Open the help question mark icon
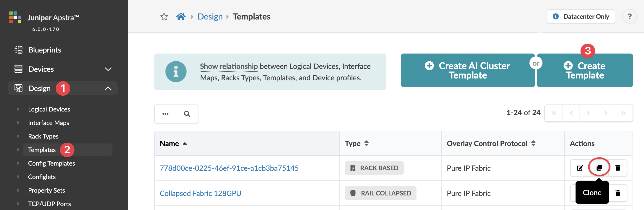 [629, 17]
